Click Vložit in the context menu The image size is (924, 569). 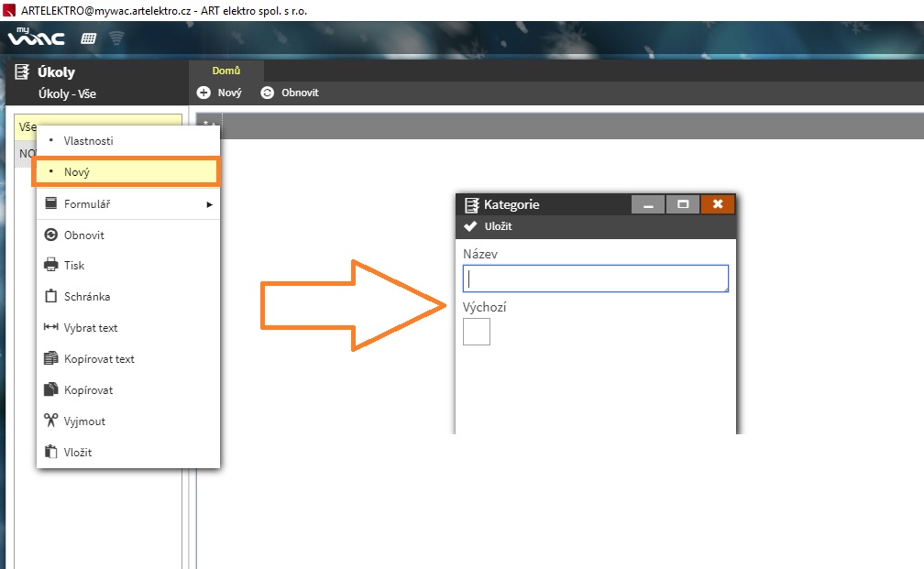click(78, 452)
